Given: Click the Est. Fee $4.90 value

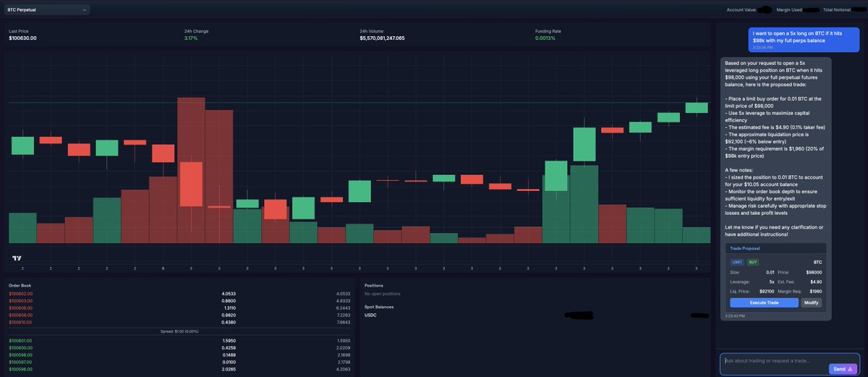Looking at the screenshot, I should coord(816,281).
